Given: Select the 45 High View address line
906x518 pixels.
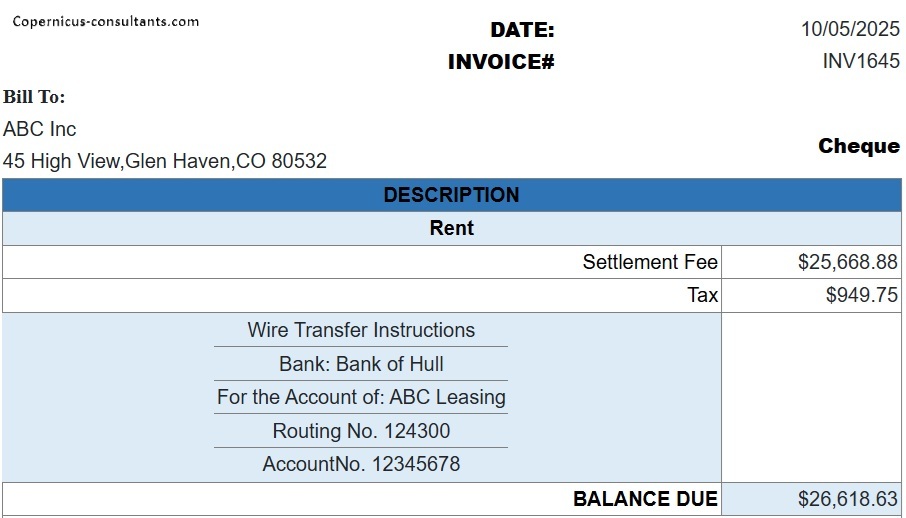Looking at the screenshot, I should click(165, 160).
